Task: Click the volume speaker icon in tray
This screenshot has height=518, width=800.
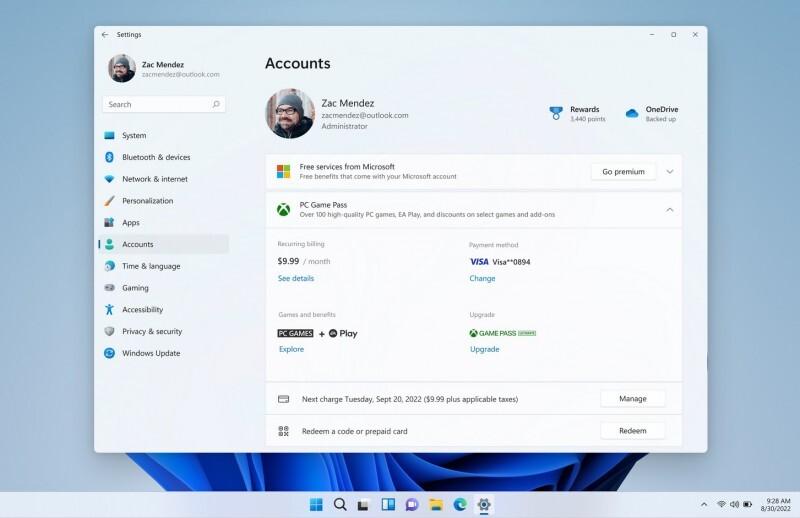Action: click(x=734, y=504)
